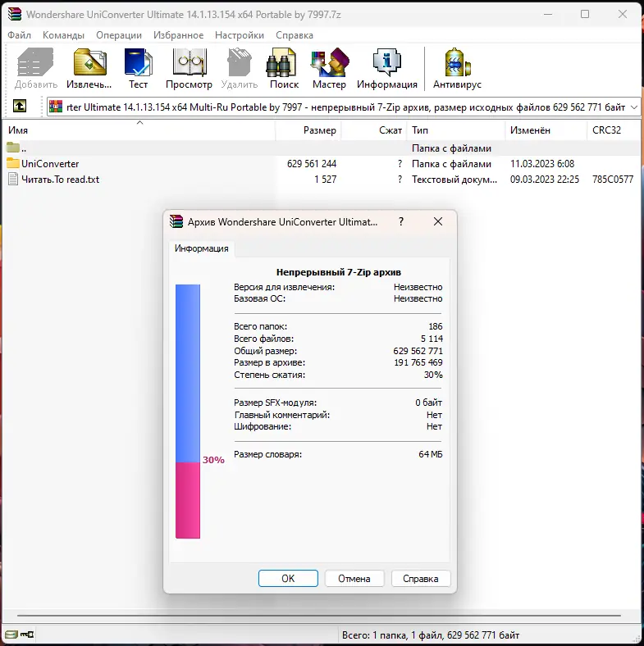644x646 pixels.
Task: Open the Команды menu
Action: [x=63, y=35]
